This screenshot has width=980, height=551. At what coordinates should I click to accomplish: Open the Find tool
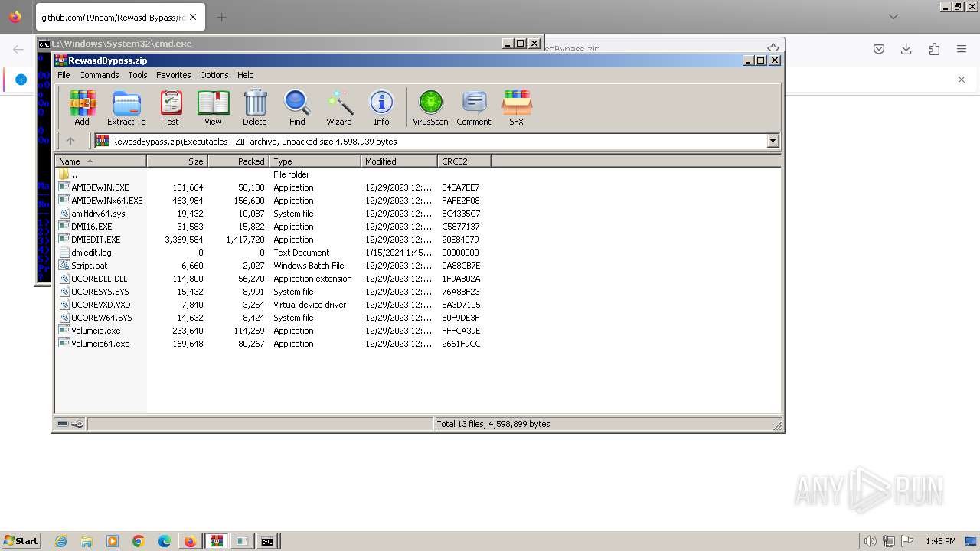pyautogui.click(x=297, y=107)
